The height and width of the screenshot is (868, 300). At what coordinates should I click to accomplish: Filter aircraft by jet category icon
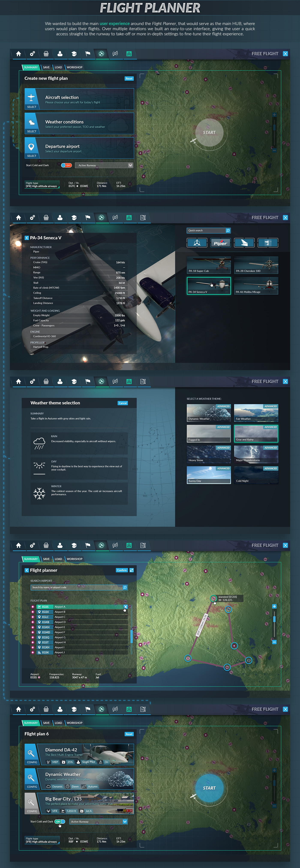pos(244,243)
